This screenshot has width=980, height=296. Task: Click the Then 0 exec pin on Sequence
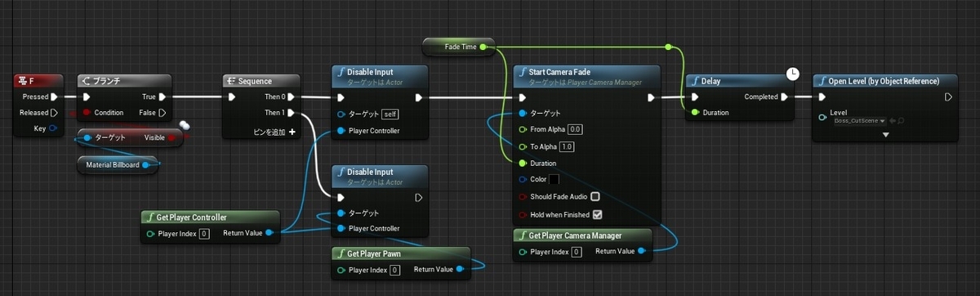(x=292, y=96)
